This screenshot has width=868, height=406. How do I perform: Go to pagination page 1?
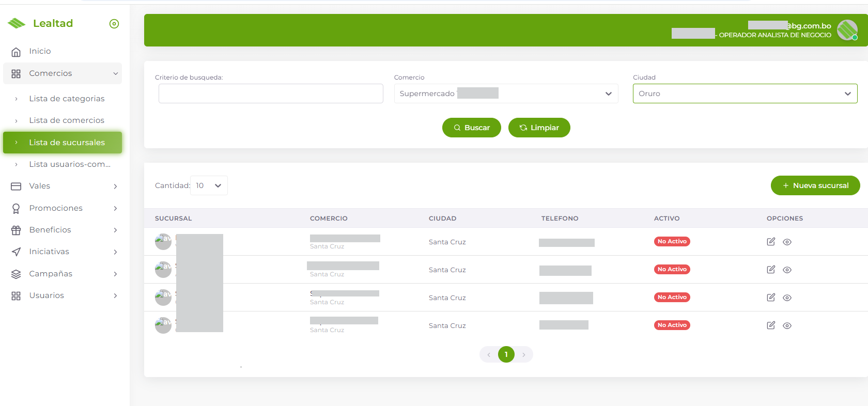click(506, 354)
